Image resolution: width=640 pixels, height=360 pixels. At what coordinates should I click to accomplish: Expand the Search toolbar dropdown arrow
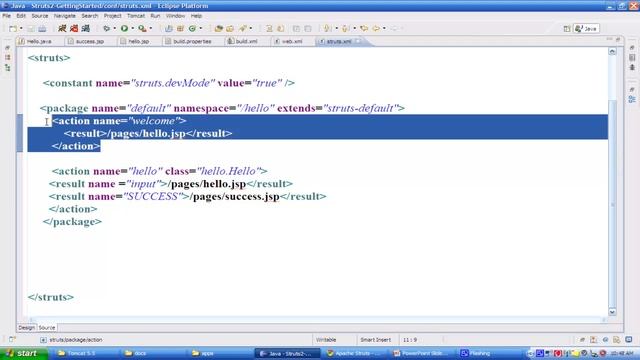click(251, 29)
